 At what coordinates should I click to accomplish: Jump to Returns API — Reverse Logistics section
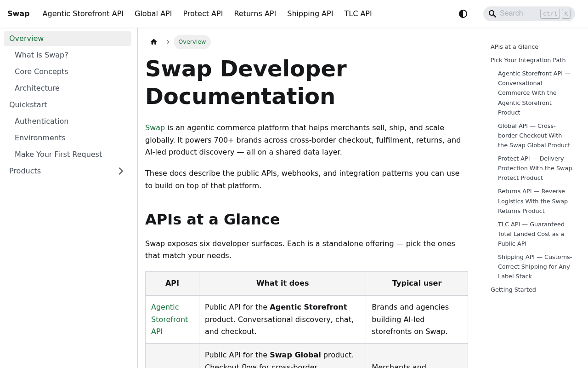point(533,201)
